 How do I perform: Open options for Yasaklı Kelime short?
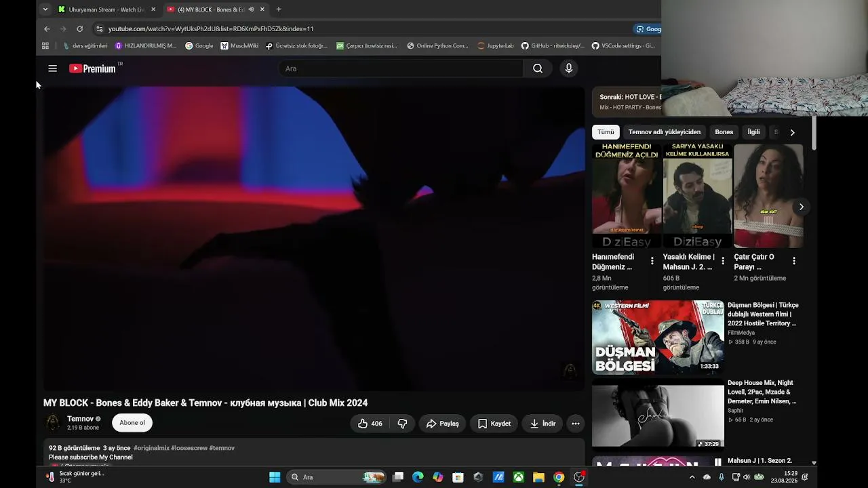(723, 261)
